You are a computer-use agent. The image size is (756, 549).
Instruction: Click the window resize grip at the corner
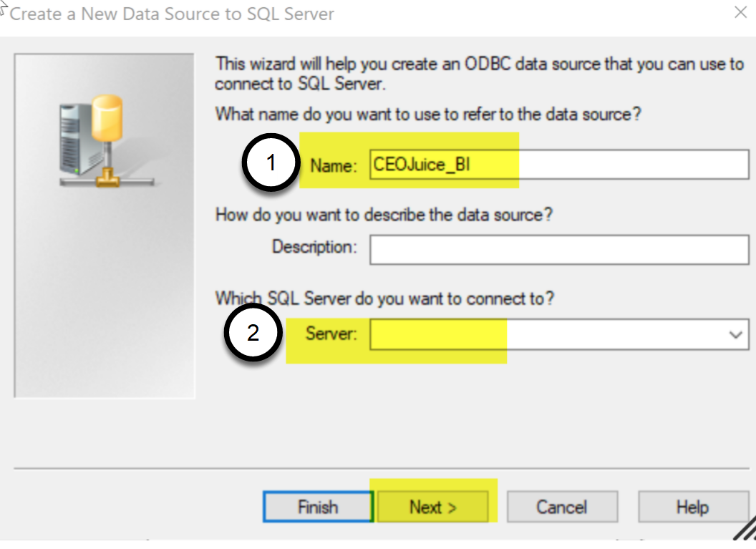(745, 529)
